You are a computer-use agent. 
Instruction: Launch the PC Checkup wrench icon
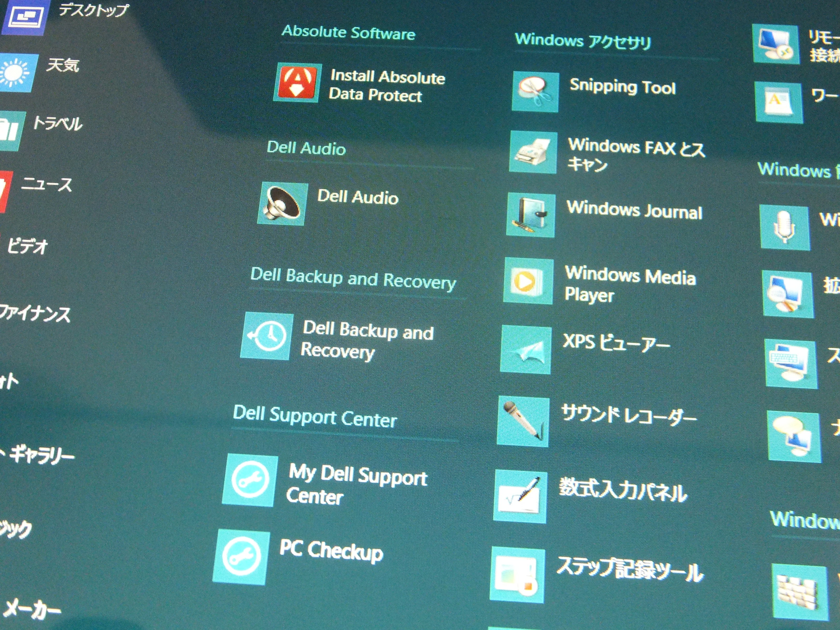point(241,557)
